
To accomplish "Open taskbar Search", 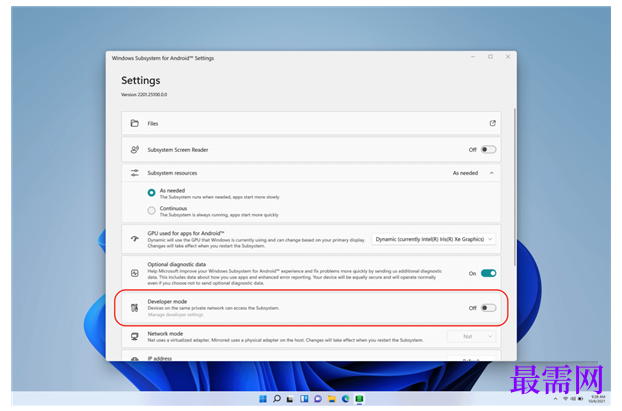I will tap(277, 399).
